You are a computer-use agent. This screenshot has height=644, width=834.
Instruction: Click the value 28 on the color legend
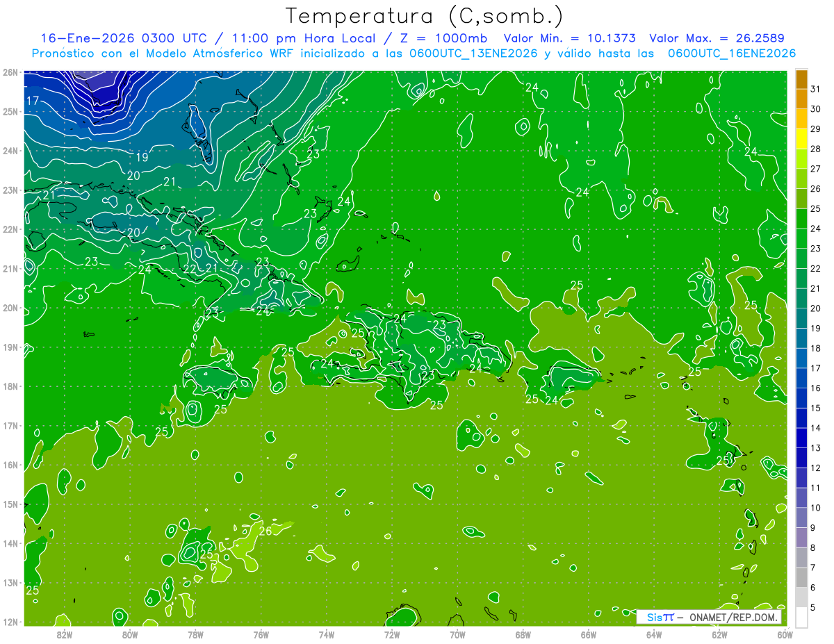(815, 149)
